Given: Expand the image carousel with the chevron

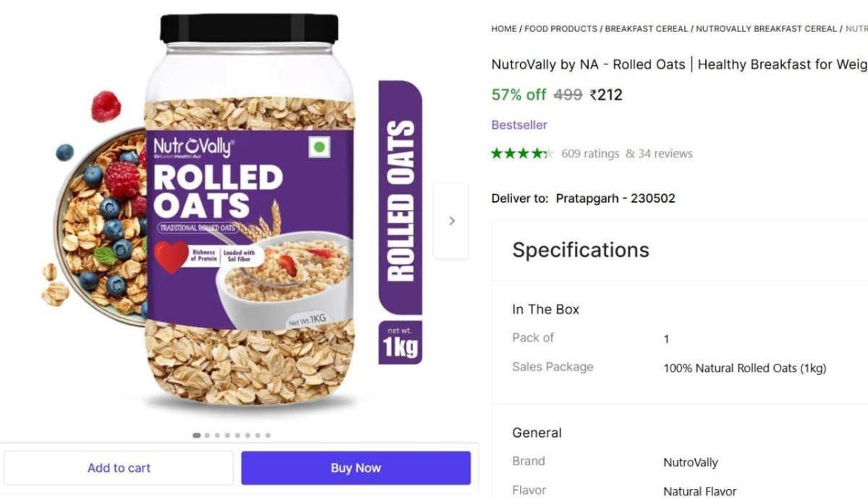Looking at the screenshot, I should [451, 221].
